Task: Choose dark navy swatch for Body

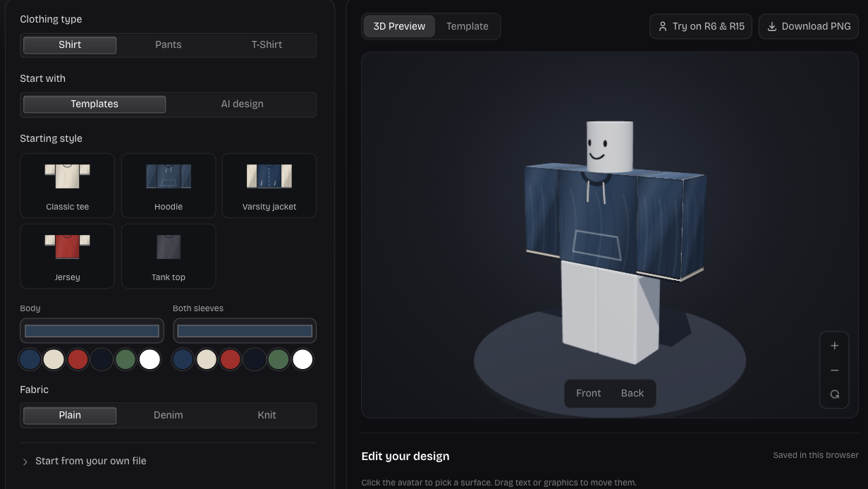Action: click(102, 359)
